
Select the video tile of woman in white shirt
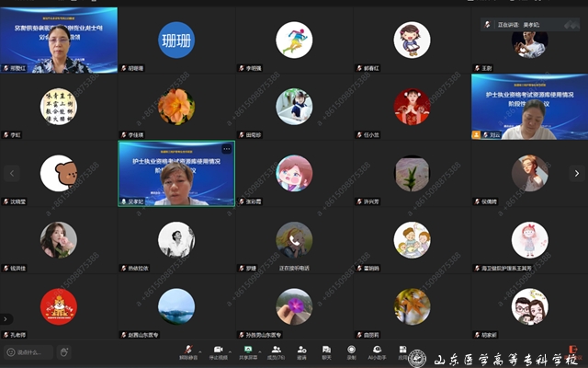(529, 107)
